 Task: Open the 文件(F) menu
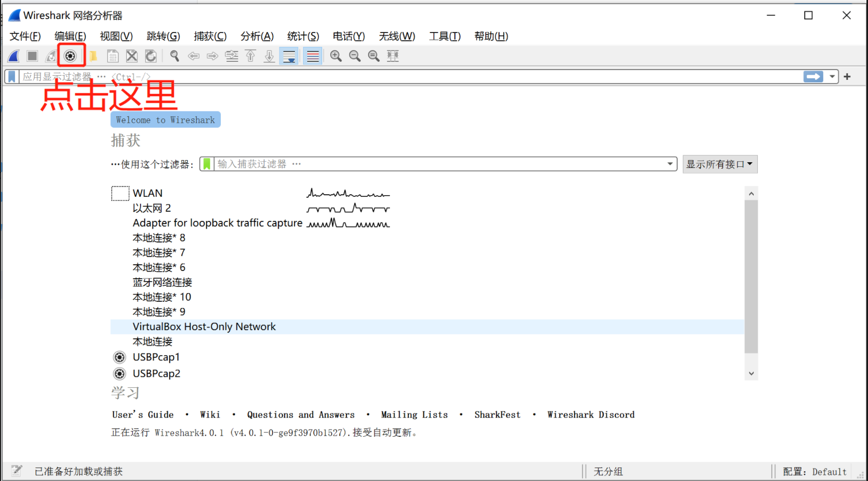(25, 36)
